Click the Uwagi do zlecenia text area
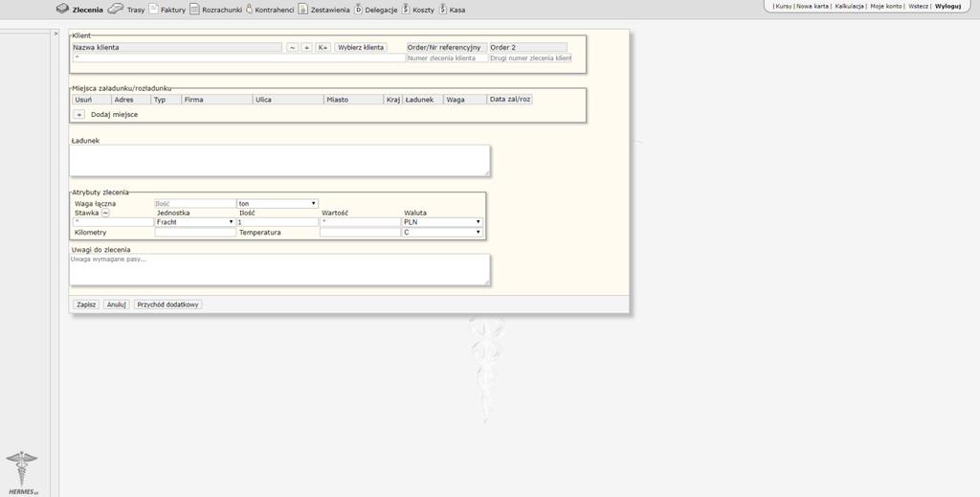Image resolution: width=980 pixels, height=497 pixels. (x=279, y=269)
